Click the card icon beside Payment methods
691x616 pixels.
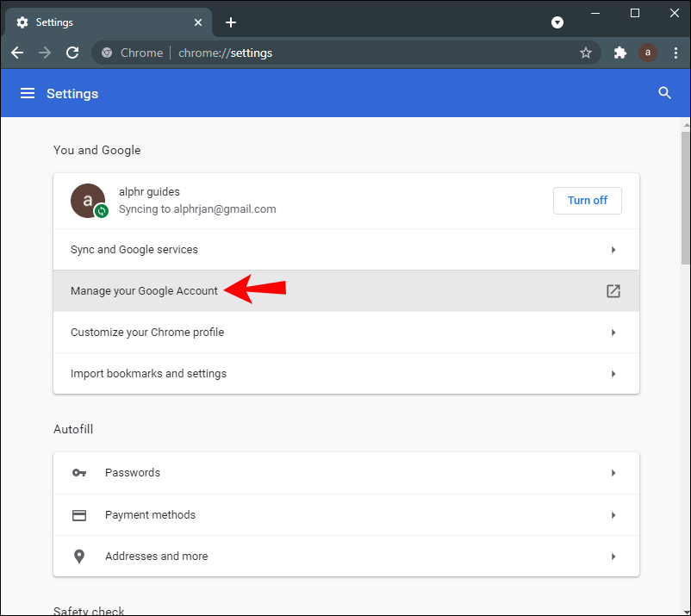point(79,515)
